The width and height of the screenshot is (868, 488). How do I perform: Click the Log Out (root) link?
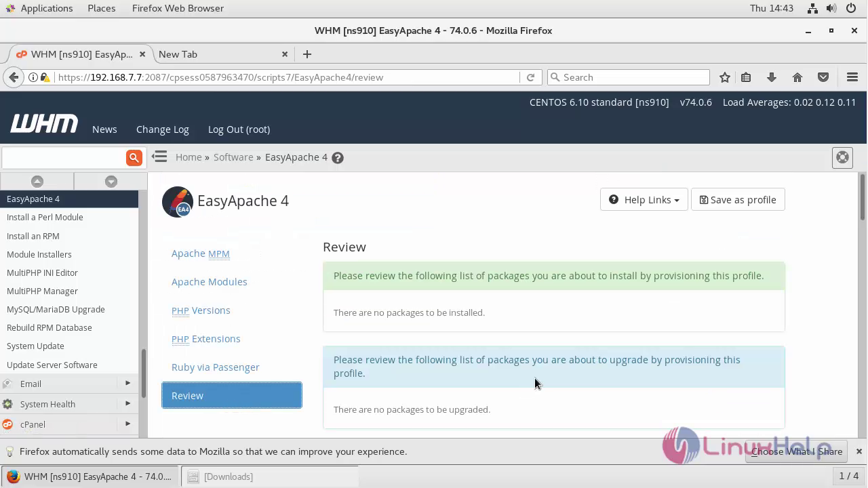[x=239, y=129]
